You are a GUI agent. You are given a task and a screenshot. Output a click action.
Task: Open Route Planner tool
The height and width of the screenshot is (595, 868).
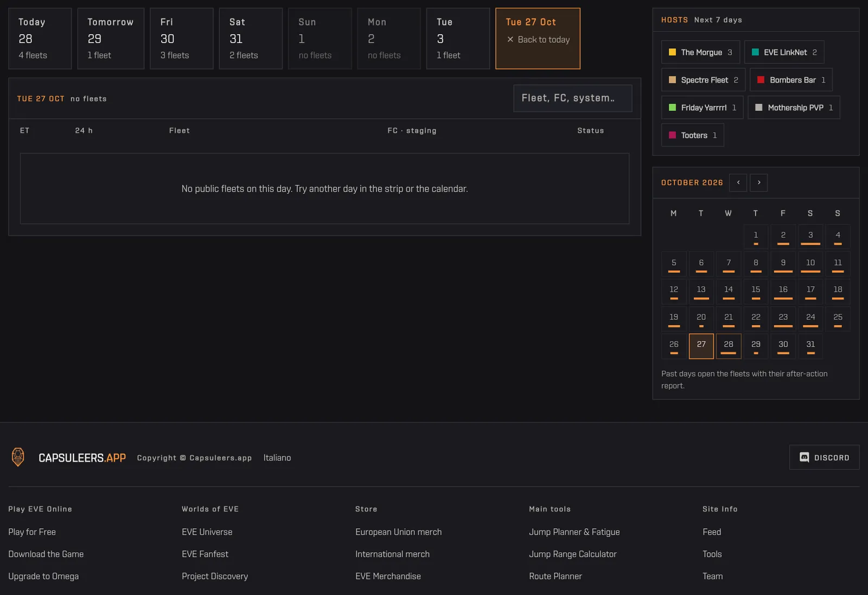(556, 576)
